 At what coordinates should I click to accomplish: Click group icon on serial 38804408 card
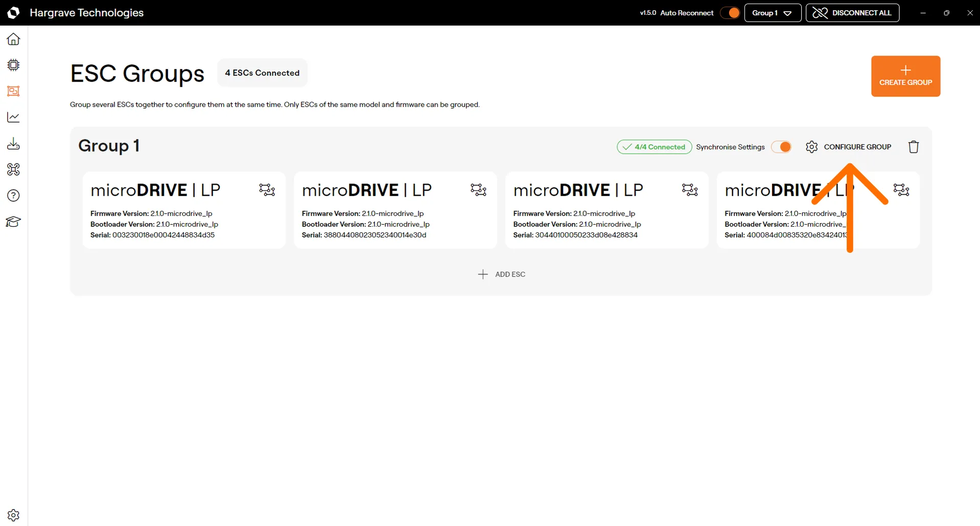click(x=478, y=190)
